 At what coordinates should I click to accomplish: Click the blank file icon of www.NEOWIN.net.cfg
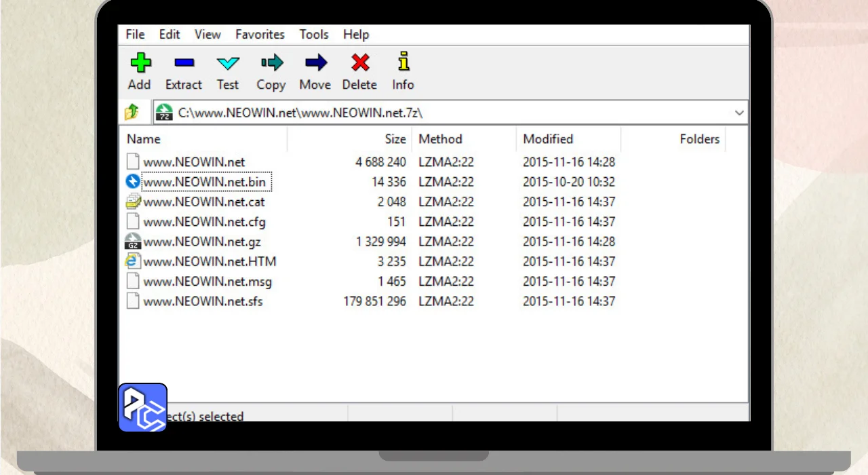click(x=133, y=221)
